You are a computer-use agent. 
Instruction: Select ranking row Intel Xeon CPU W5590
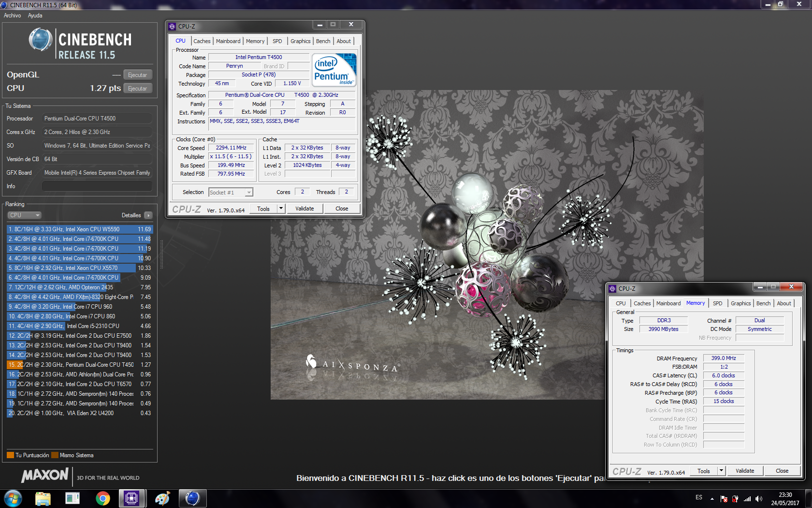tap(80, 229)
